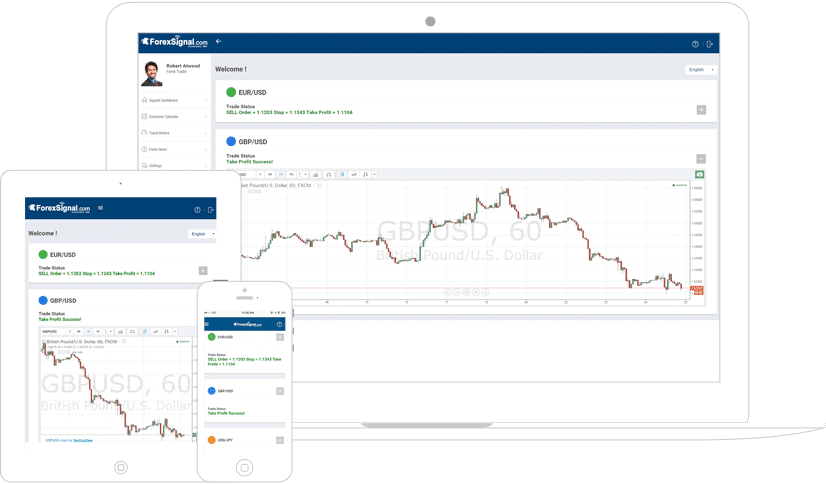Open English language dropdown on laptop
Viewport: 826px width, 484px height.
coord(701,70)
